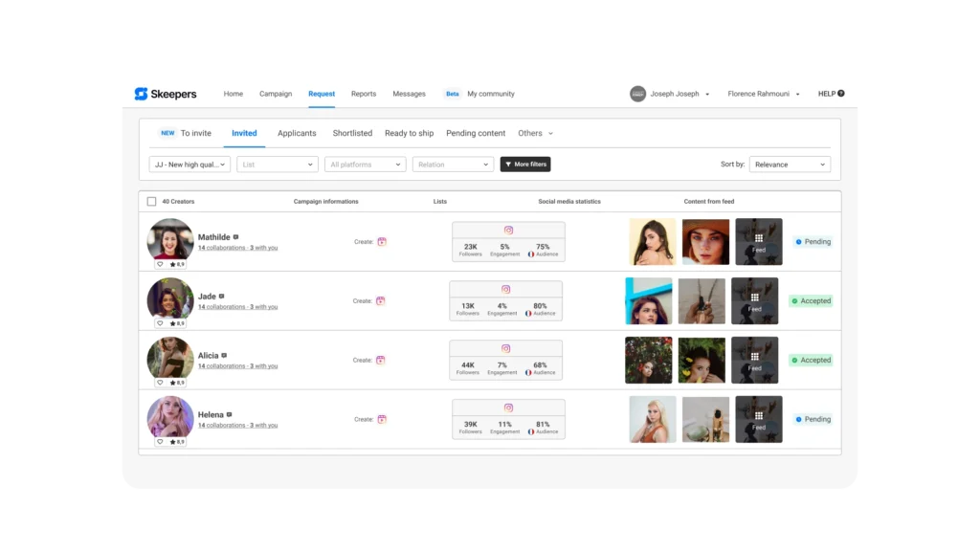Click the star rating under Mathilde's photo
Image resolution: width=980 pixels, height=551 pixels.
click(x=177, y=264)
